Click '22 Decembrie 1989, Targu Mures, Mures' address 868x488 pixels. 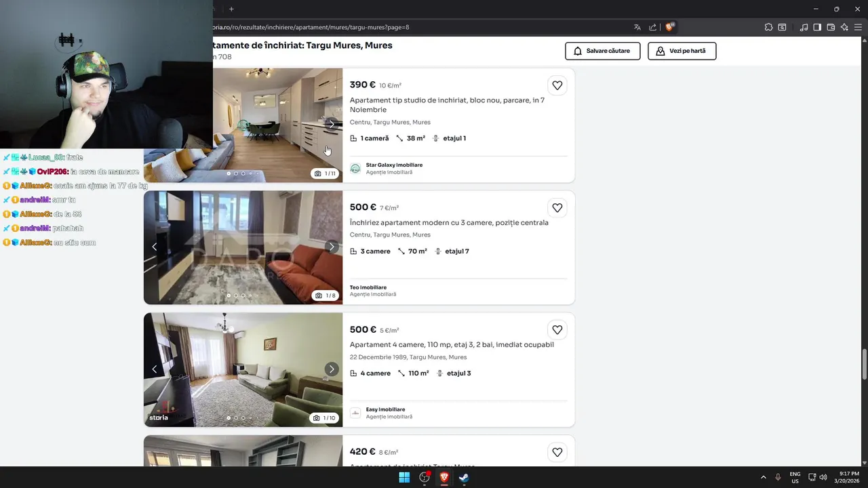(x=408, y=357)
